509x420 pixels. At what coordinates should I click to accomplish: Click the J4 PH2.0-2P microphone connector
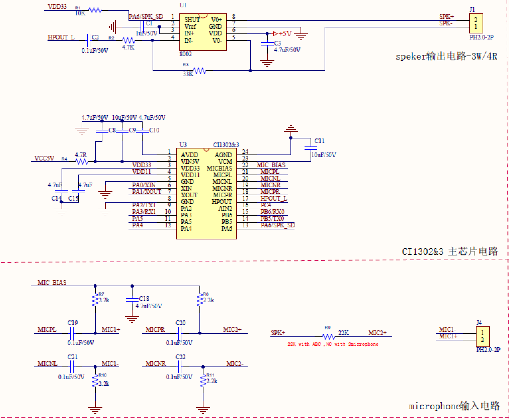tap(482, 336)
